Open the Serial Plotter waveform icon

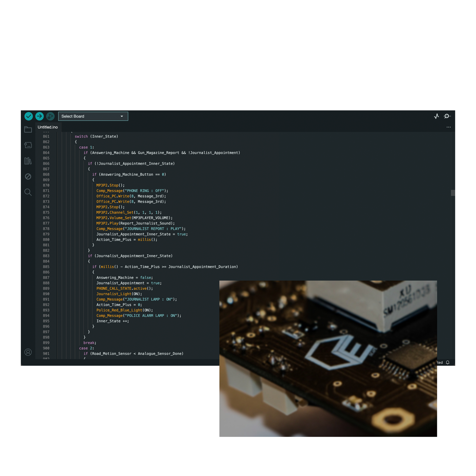[x=436, y=116]
